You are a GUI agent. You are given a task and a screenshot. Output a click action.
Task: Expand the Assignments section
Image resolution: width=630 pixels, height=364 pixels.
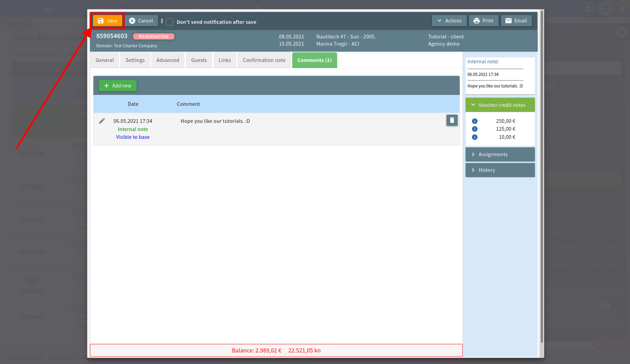point(500,154)
